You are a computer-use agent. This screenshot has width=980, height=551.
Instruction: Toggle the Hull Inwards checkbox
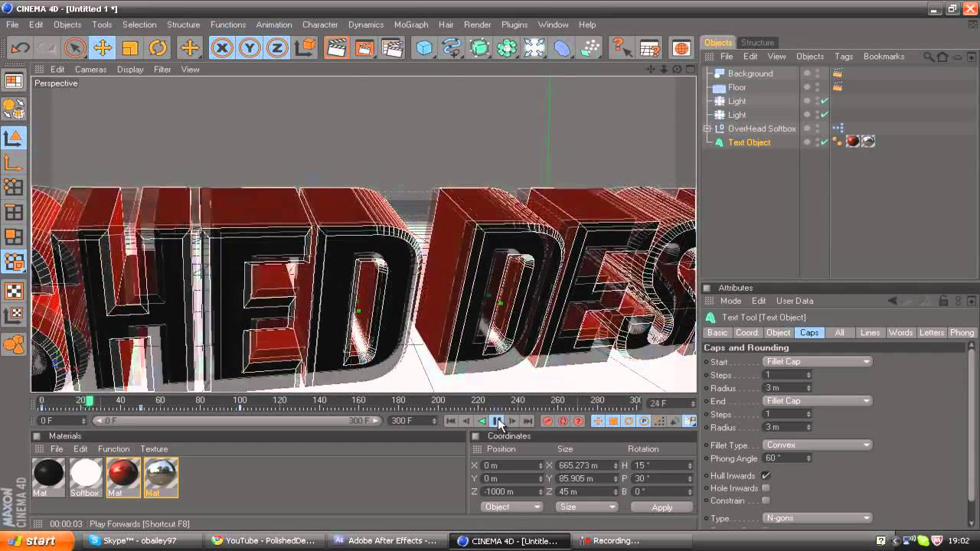766,475
